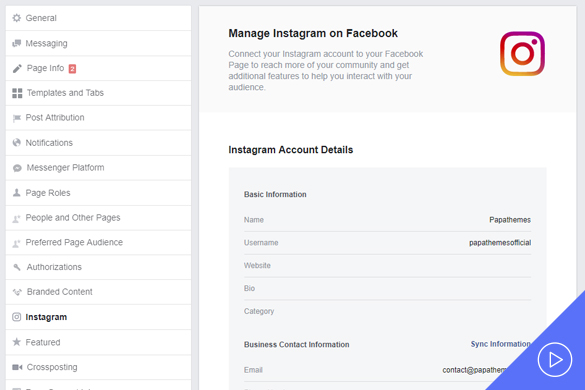The width and height of the screenshot is (585, 390).
Task: Click the red Page Info notification badge
Action: pyautogui.click(x=72, y=69)
